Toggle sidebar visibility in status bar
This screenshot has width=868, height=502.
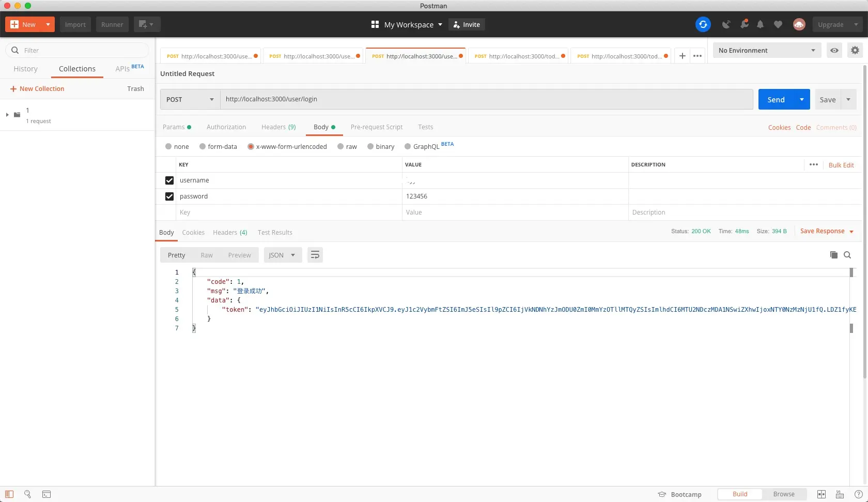click(9, 494)
